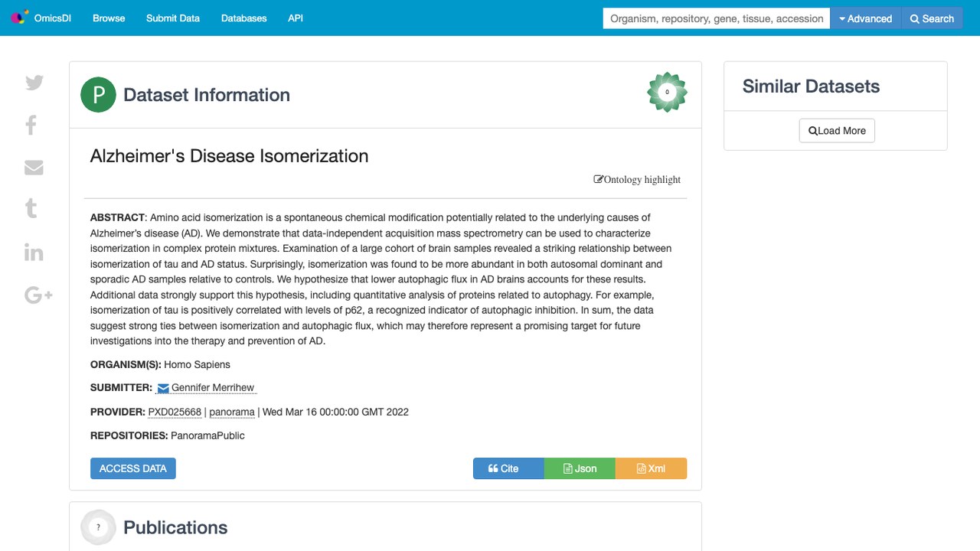Click the Search button

click(933, 18)
